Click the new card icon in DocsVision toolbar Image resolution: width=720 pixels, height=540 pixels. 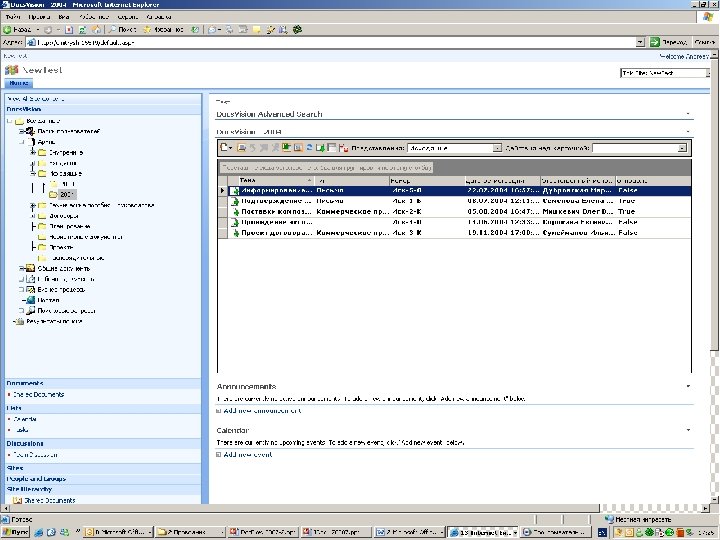click(x=225, y=148)
